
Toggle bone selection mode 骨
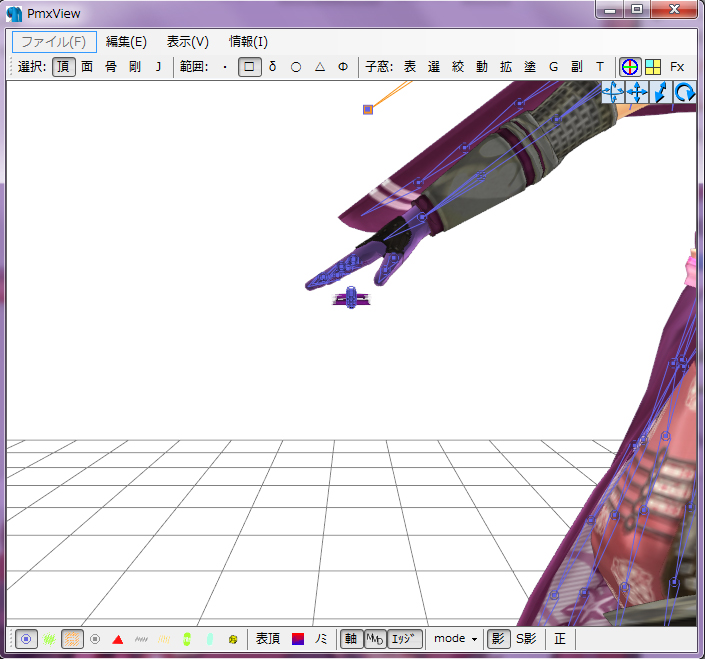[111, 67]
